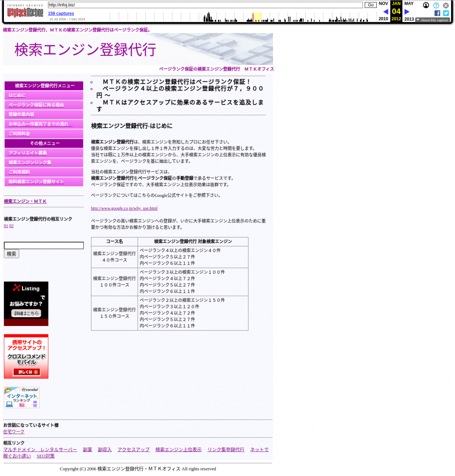
Task: Open the Google why_use.html link
Action: [124, 208]
